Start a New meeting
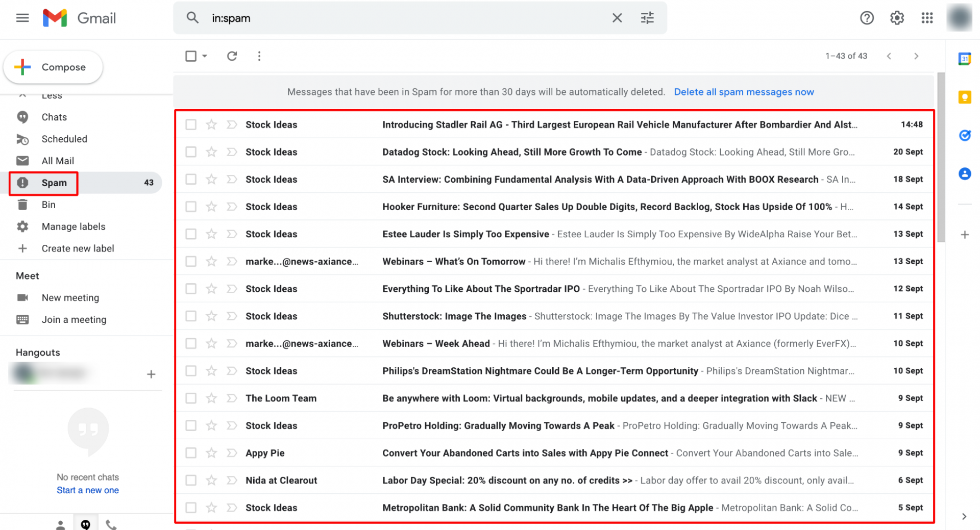The height and width of the screenshot is (530, 980). click(x=70, y=298)
